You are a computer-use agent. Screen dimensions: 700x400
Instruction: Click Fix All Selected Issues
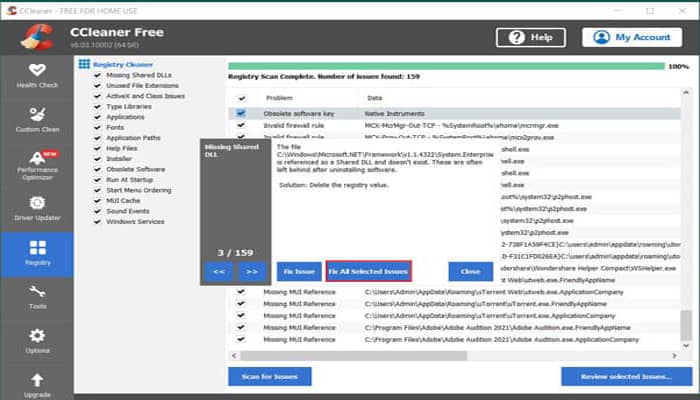tap(368, 271)
